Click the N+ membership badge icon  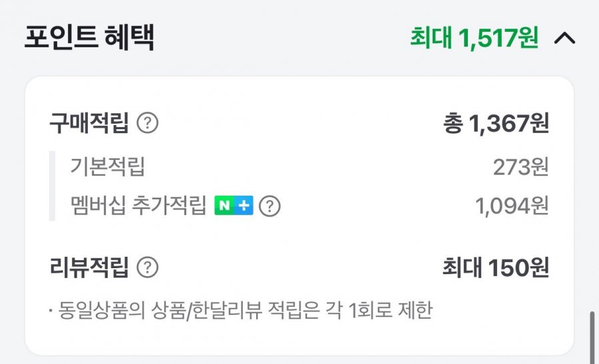234,206
